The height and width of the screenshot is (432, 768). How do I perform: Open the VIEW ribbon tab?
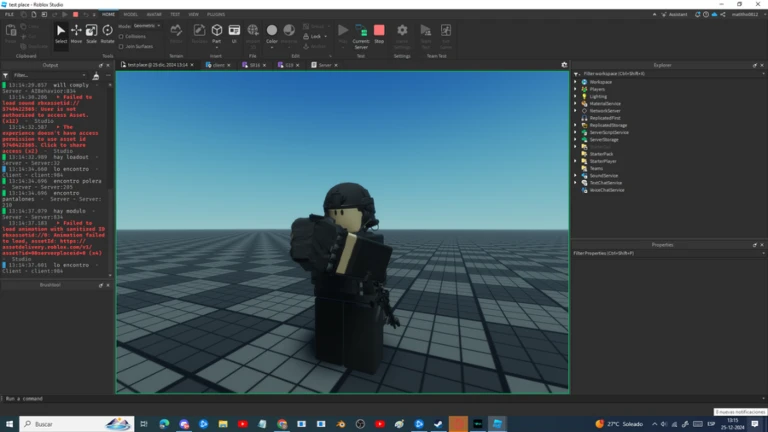pyautogui.click(x=193, y=14)
